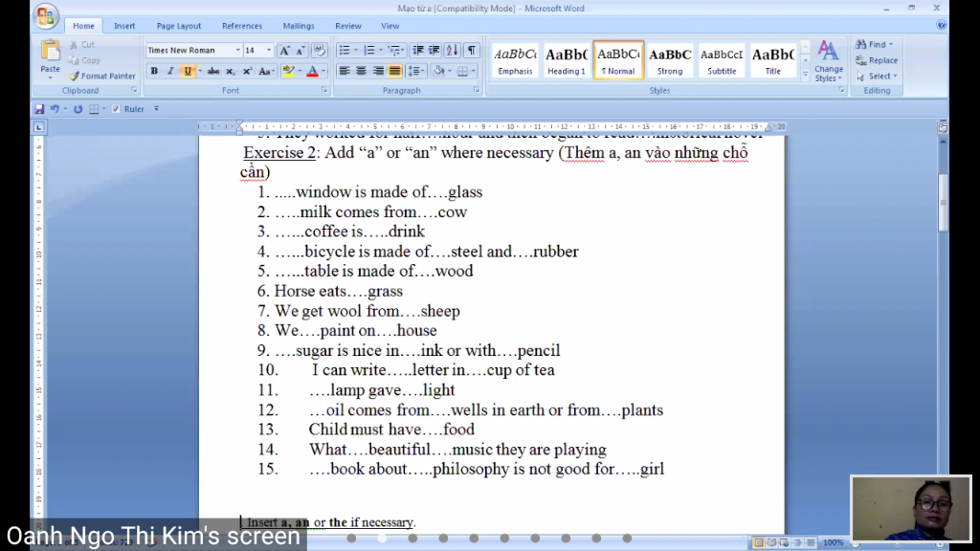This screenshot has height=551, width=980.
Task: Justify the paragraph text
Action: point(395,71)
